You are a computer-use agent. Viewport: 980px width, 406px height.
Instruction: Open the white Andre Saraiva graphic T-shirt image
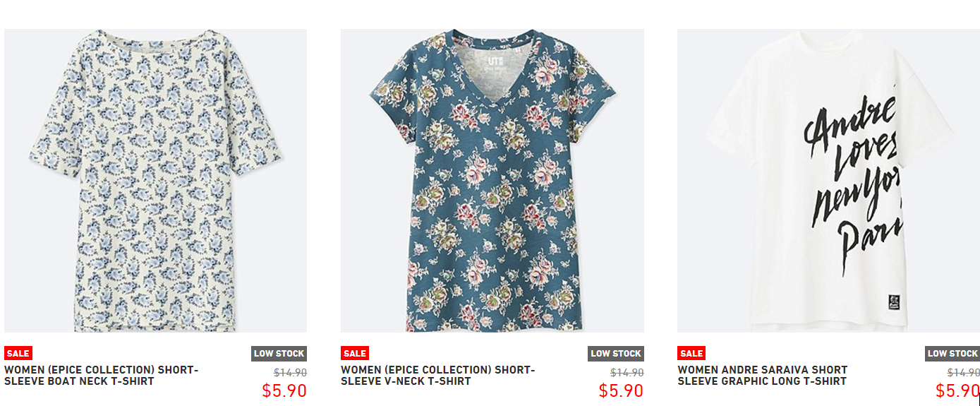pos(828,181)
